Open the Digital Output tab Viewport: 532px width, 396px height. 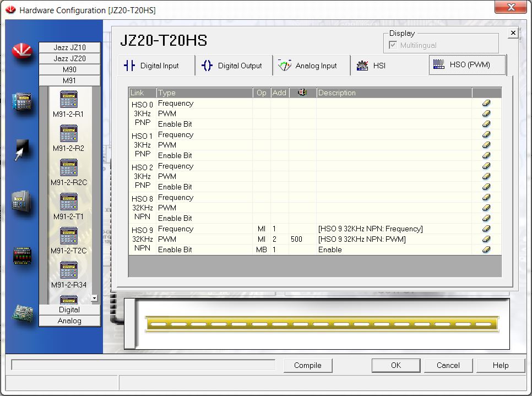234,66
